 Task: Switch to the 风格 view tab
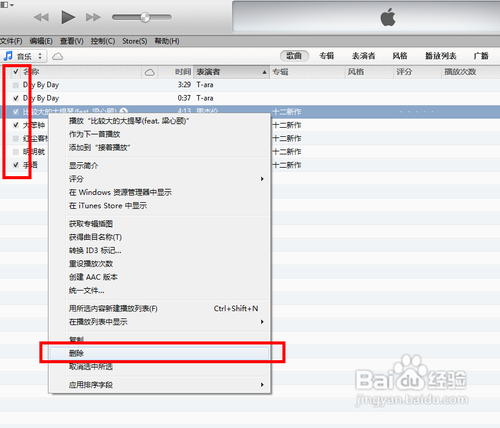400,56
